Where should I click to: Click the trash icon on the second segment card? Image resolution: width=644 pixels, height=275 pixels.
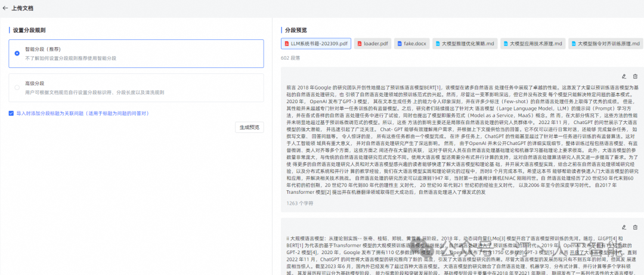pos(635,227)
